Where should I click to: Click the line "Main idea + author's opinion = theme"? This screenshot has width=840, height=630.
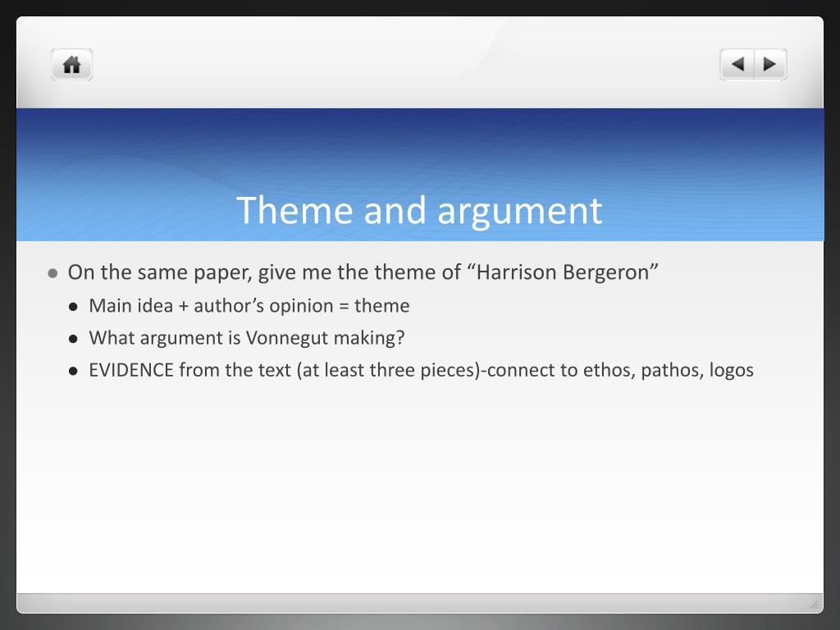[x=249, y=305]
